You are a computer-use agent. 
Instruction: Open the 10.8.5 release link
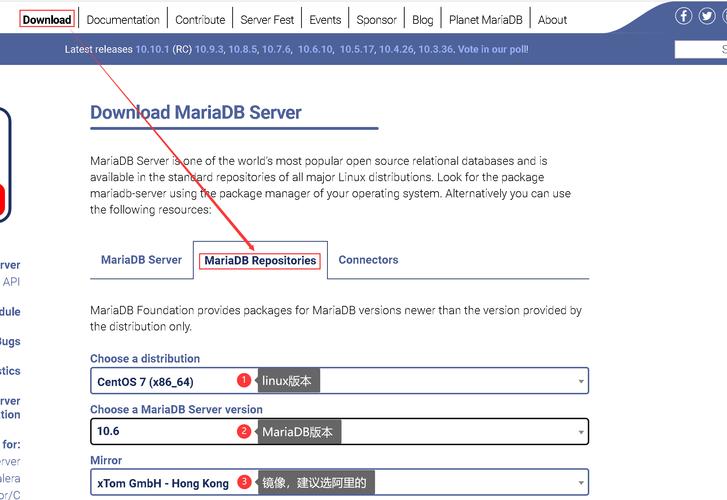pos(242,49)
